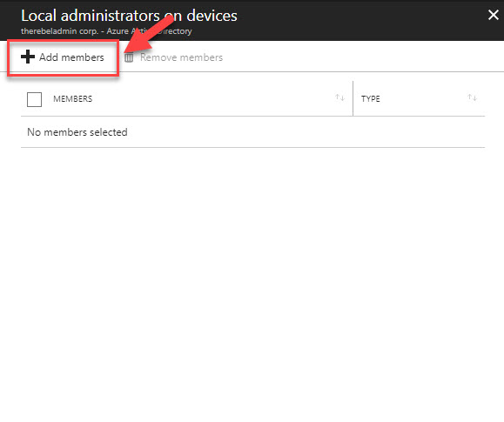Click the therebeladmin corp. Azure Active Directory subtitle
504x422 pixels.
106,31
